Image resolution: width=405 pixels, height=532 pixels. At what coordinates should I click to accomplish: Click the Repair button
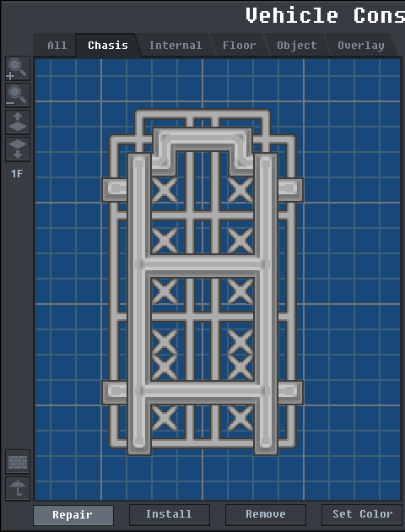coord(73,515)
